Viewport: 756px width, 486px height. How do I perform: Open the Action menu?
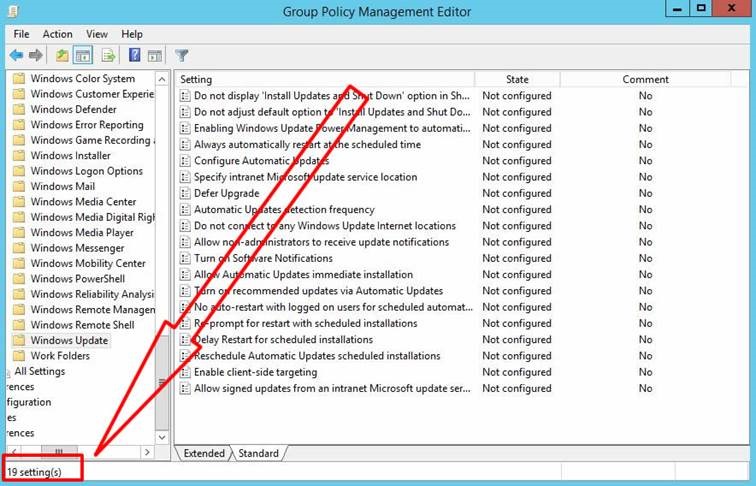pyautogui.click(x=57, y=34)
